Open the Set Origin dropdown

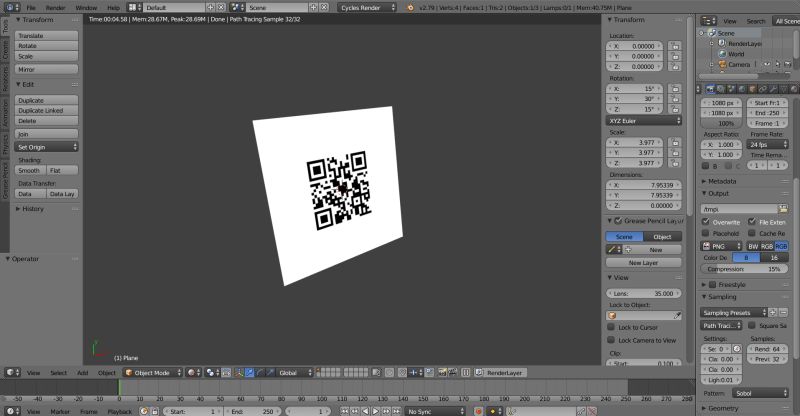point(46,147)
